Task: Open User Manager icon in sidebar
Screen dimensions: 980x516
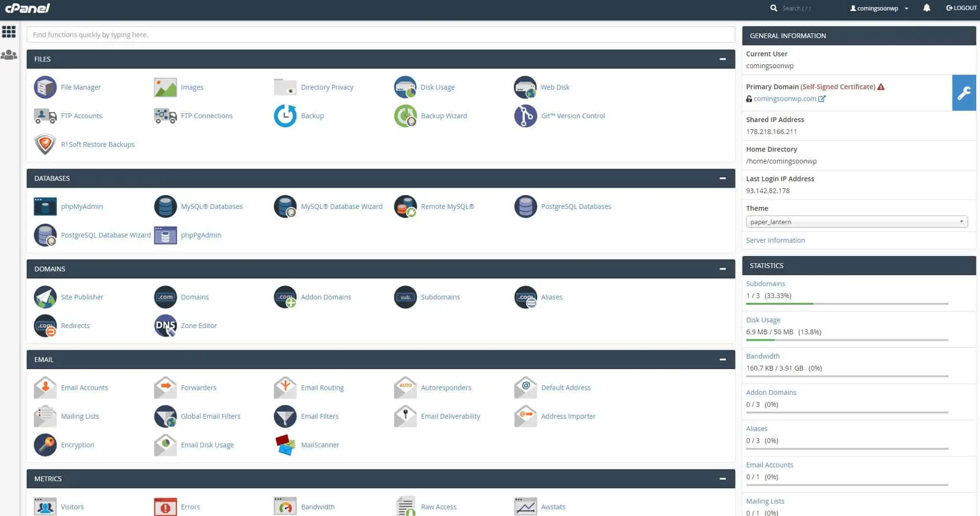Action: point(9,55)
